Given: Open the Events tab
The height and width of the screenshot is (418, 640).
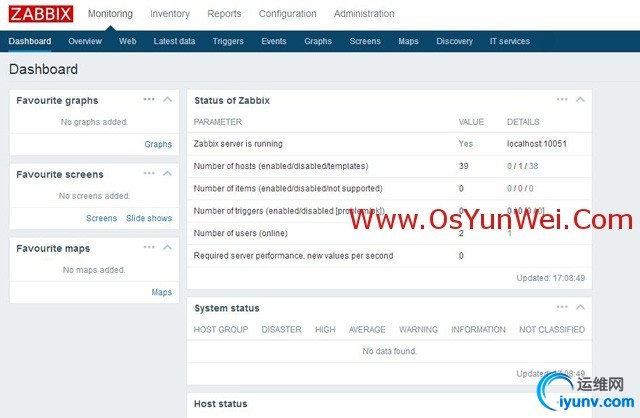Looking at the screenshot, I should point(274,41).
